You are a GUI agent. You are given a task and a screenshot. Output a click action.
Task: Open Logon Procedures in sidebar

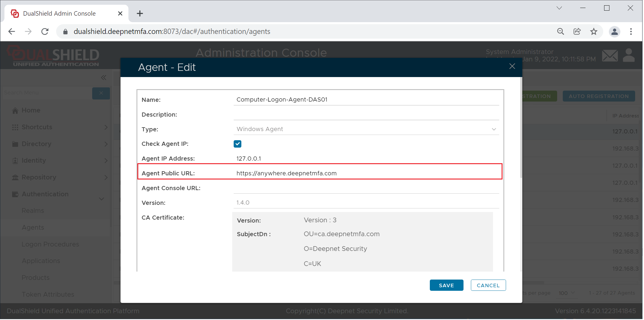(50, 244)
